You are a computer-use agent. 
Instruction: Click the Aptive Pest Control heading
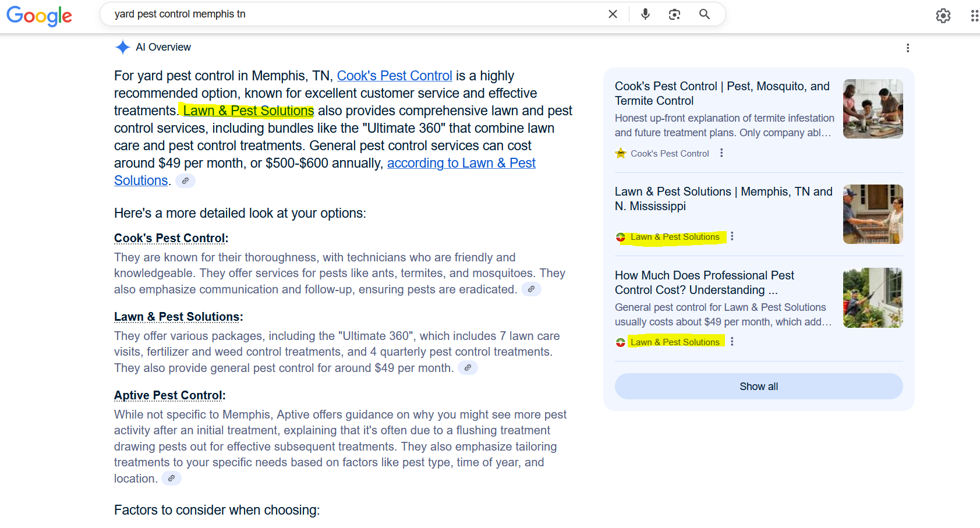[169, 396]
